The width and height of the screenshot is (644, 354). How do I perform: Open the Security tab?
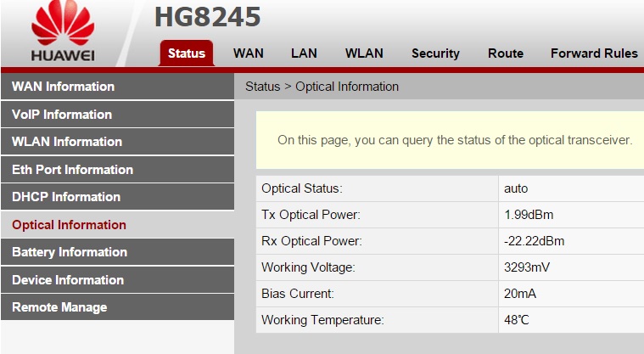coord(435,53)
